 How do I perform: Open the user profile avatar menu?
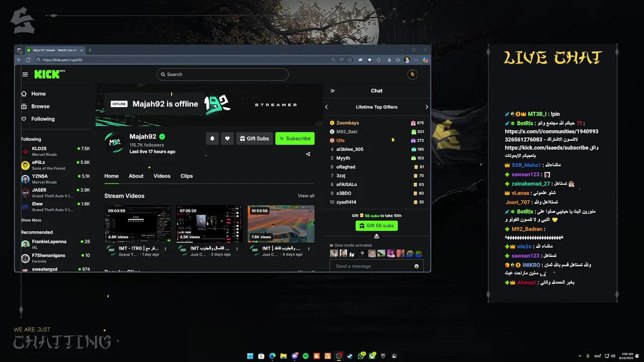pos(413,74)
